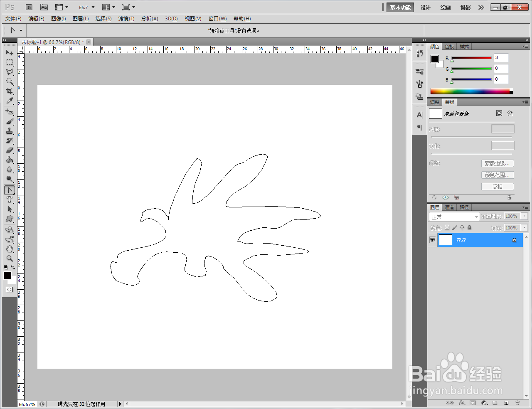The width and height of the screenshot is (532, 409).
Task: Open the History panel icon
Action: 419,53
